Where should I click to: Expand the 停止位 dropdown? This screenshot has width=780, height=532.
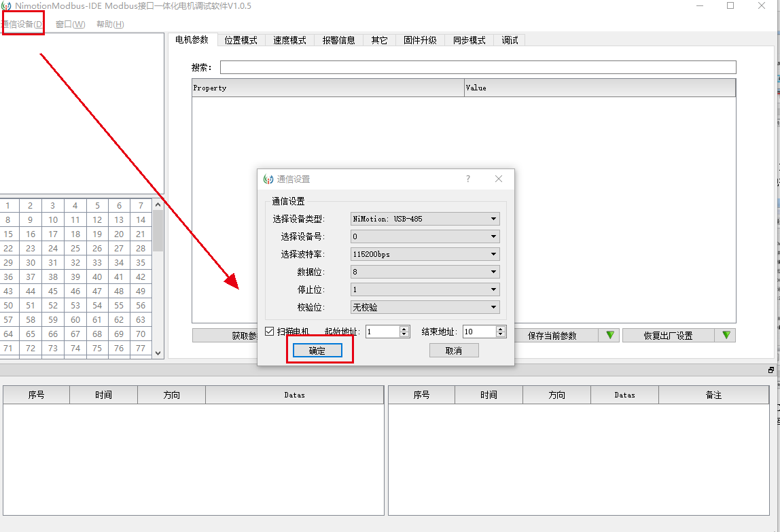425,289
